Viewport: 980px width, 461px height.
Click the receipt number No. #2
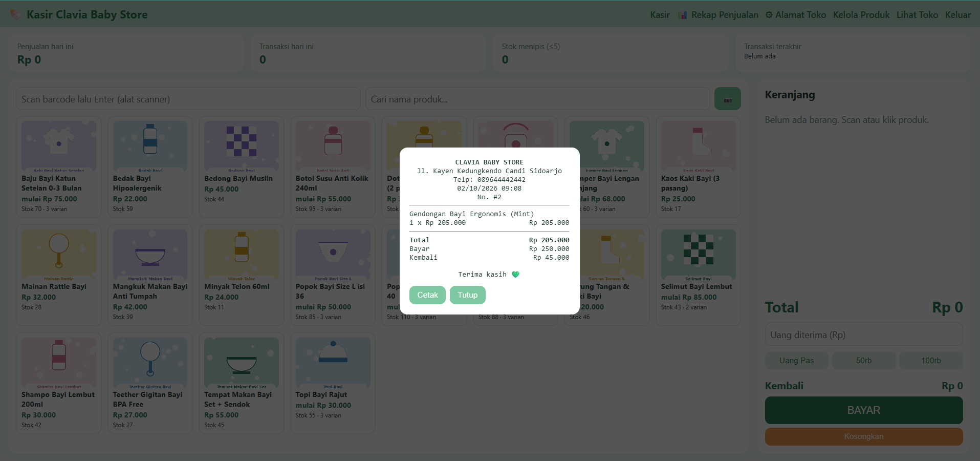489,197
